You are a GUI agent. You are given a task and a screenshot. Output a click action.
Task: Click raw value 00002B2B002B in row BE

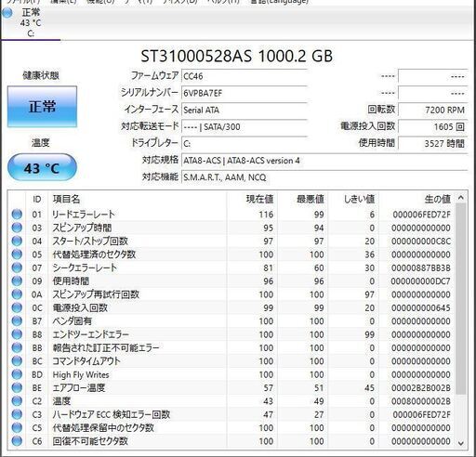click(421, 388)
